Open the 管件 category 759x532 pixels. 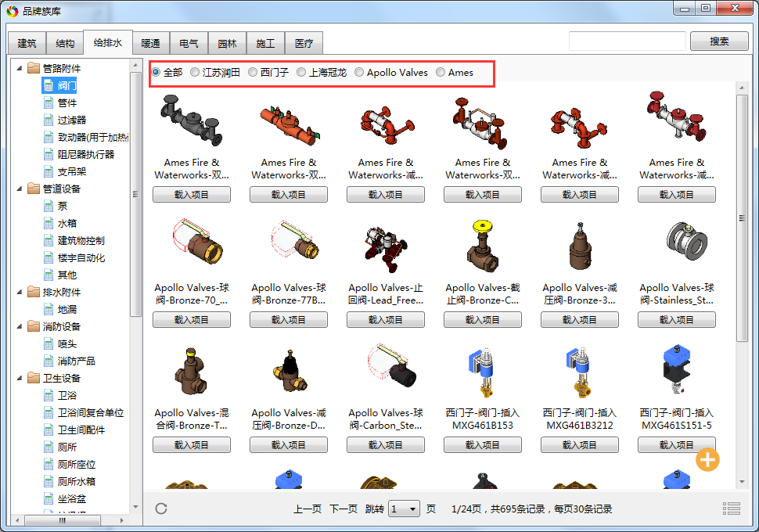click(x=67, y=102)
